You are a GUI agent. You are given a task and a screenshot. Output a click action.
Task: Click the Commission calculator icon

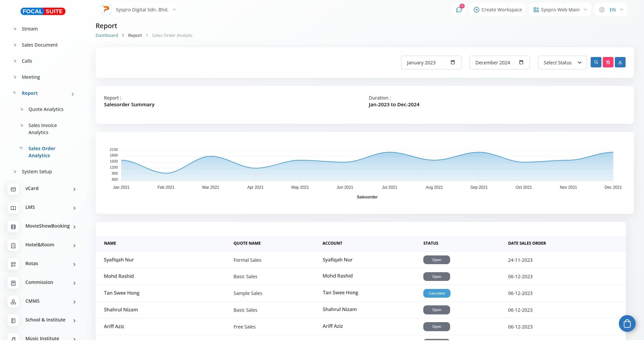[13, 283]
